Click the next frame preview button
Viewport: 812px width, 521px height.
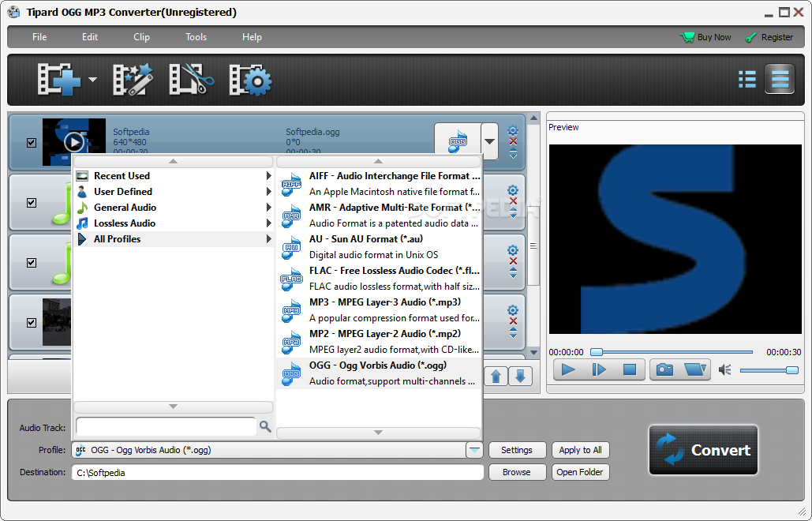point(599,369)
